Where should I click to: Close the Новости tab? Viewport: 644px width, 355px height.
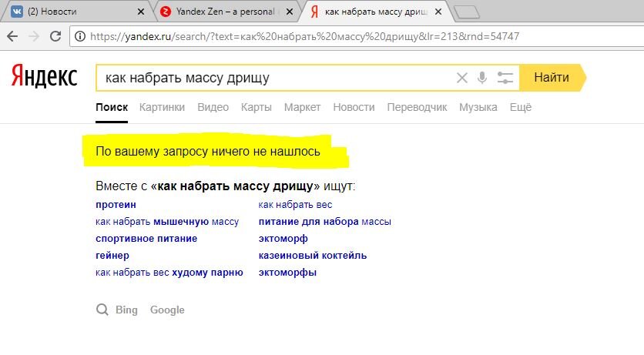(141, 12)
